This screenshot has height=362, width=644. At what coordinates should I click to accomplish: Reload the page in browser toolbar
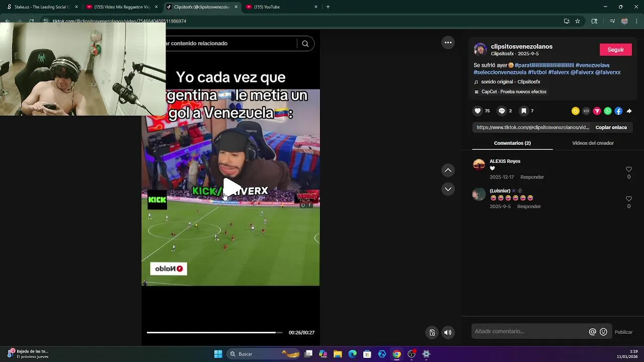[x=31, y=21]
